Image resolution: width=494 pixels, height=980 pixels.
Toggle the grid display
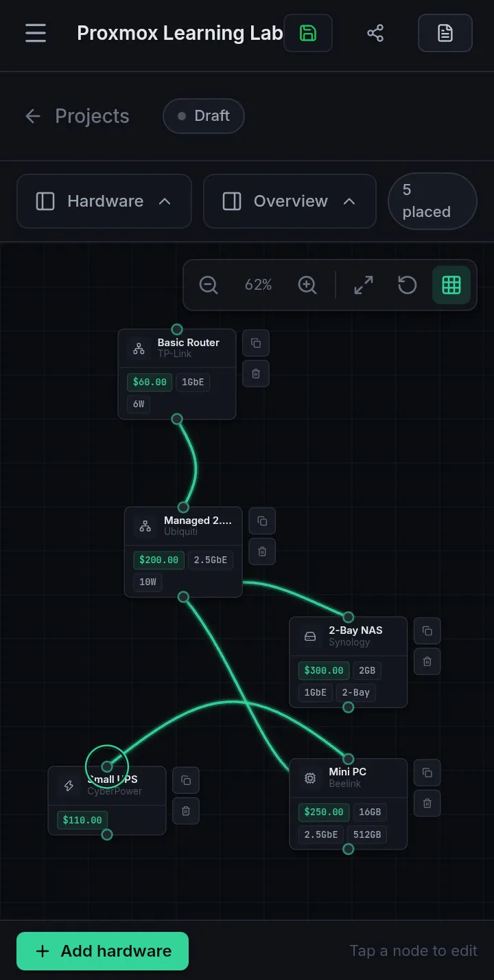(x=451, y=285)
